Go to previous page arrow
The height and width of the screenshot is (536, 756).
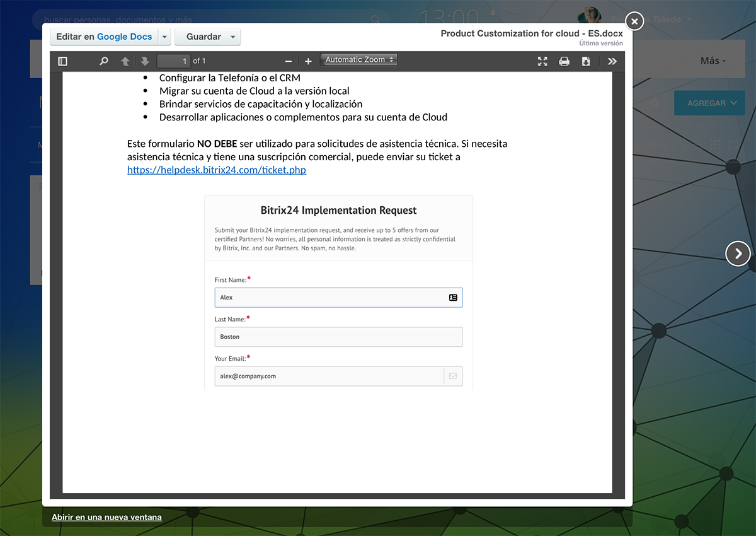coord(125,61)
